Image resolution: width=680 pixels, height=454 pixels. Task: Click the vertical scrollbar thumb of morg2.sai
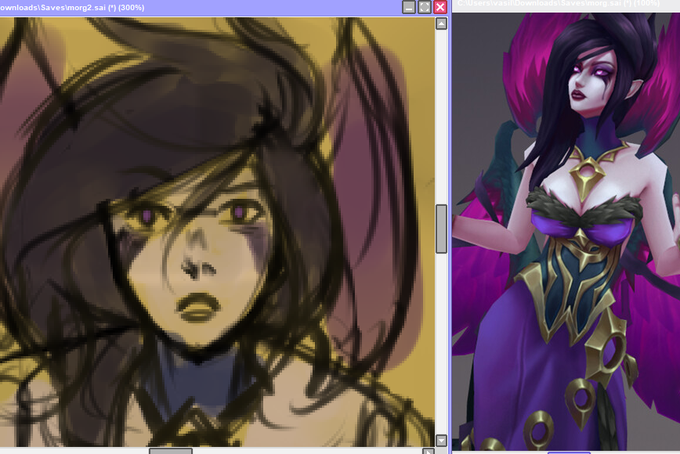tap(441, 229)
